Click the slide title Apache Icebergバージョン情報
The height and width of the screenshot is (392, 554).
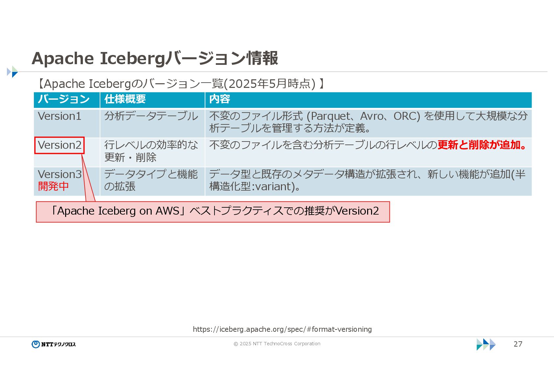(155, 58)
